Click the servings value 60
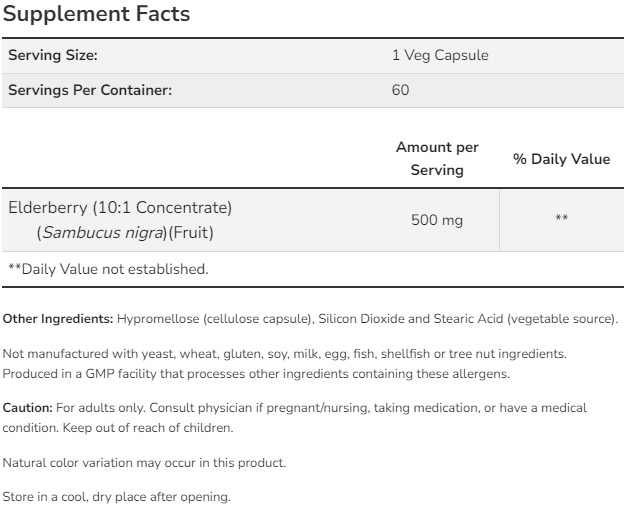The width and height of the screenshot is (627, 509). 401,90
